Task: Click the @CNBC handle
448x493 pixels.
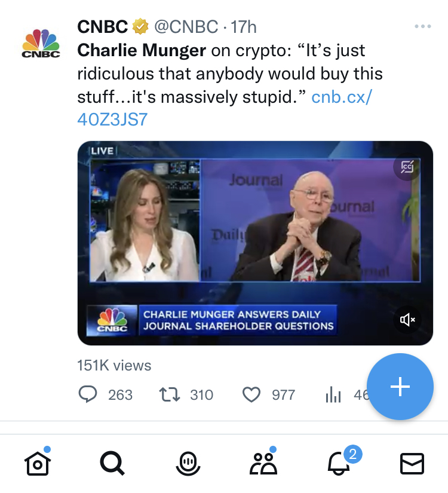Action: coord(187,27)
